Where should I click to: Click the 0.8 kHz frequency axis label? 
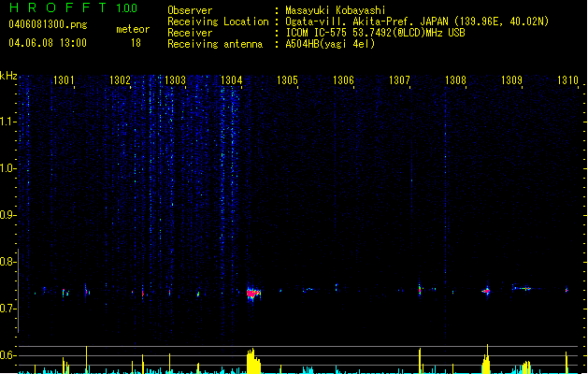click(7, 262)
